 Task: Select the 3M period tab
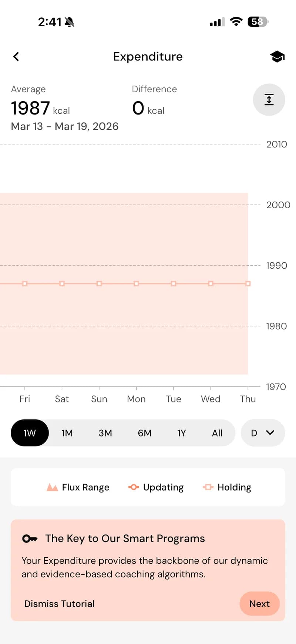pyautogui.click(x=105, y=433)
